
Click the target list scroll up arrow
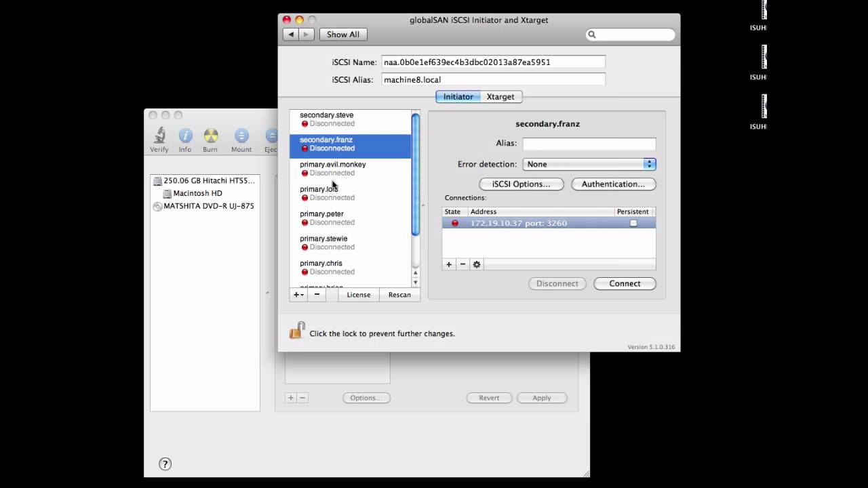[x=416, y=272]
